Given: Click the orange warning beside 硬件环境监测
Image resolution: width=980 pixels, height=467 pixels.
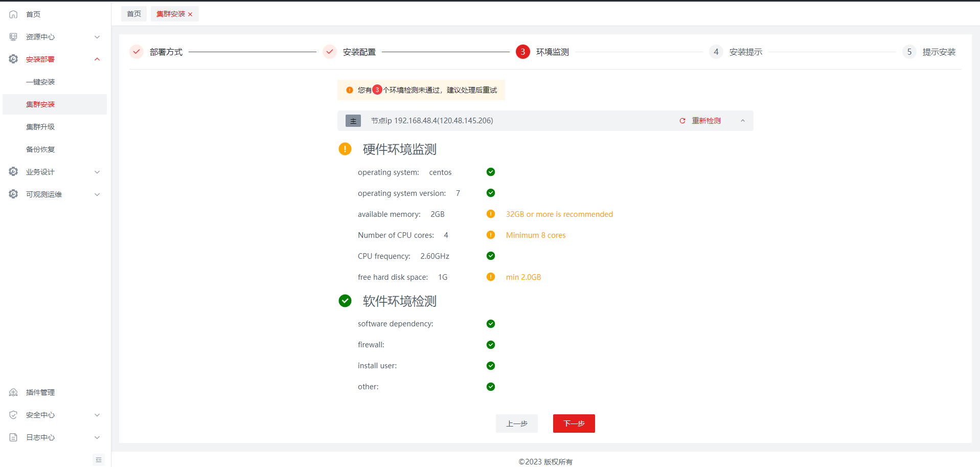Looking at the screenshot, I should click(345, 149).
